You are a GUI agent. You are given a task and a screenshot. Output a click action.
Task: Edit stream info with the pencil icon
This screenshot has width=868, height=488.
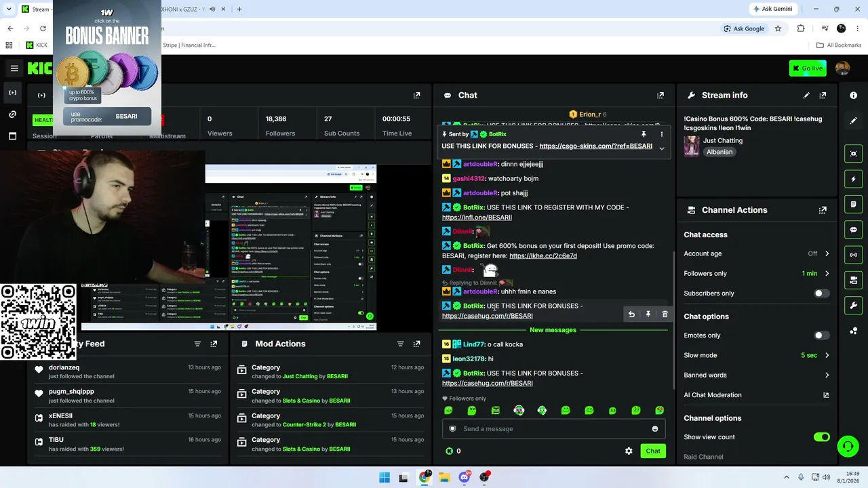806,96
